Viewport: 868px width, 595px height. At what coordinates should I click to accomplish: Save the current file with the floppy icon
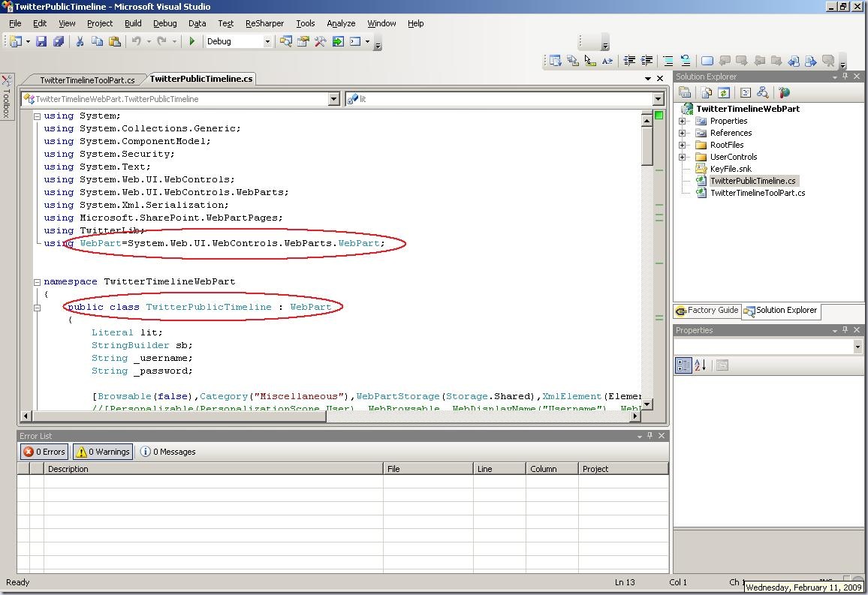click(x=41, y=41)
